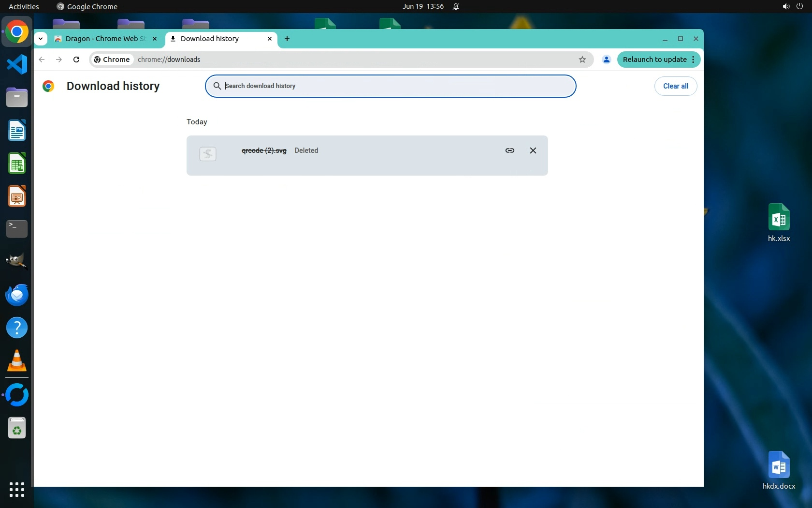Reload the downloads page
The height and width of the screenshot is (508, 812).
click(x=76, y=60)
